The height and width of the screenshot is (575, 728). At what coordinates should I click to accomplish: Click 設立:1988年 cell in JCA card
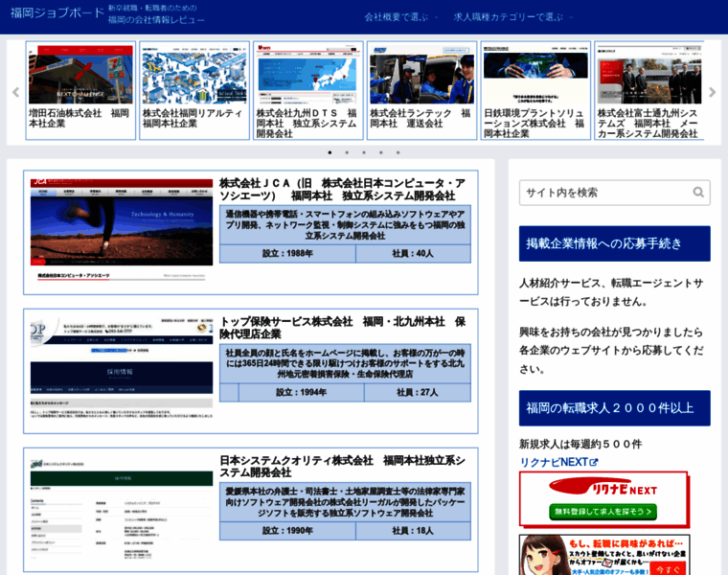[287, 254]
